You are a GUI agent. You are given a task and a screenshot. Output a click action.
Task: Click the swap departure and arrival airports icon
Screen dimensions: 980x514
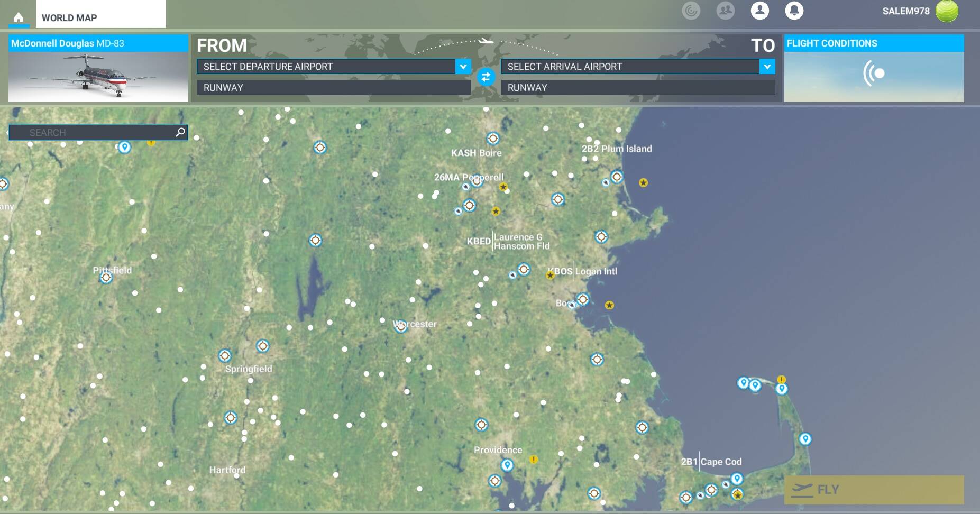[487, 77]
